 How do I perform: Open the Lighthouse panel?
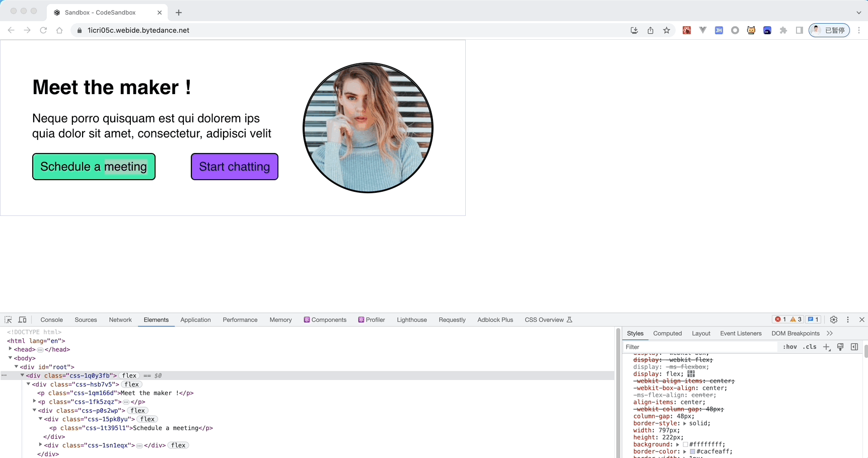pos(411,320)
